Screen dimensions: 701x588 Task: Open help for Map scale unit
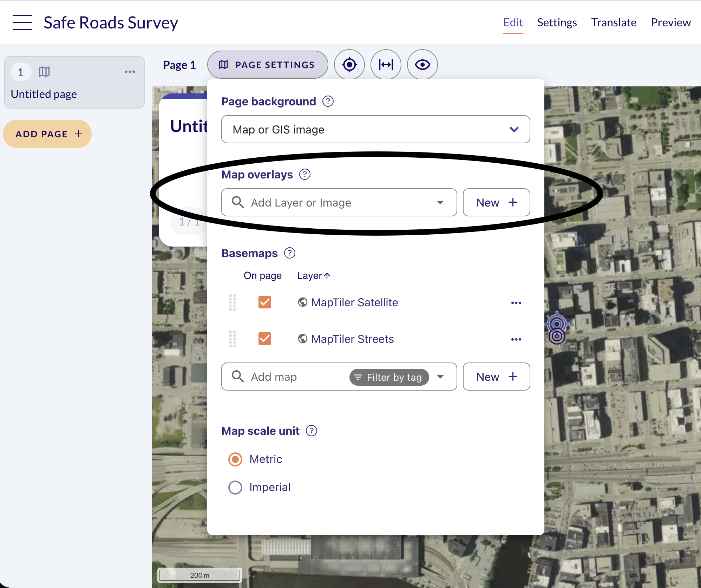pos(312,431)
